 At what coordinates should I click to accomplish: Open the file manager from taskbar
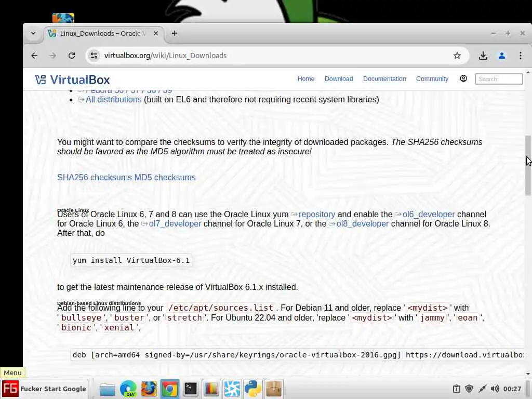(107, 389)
